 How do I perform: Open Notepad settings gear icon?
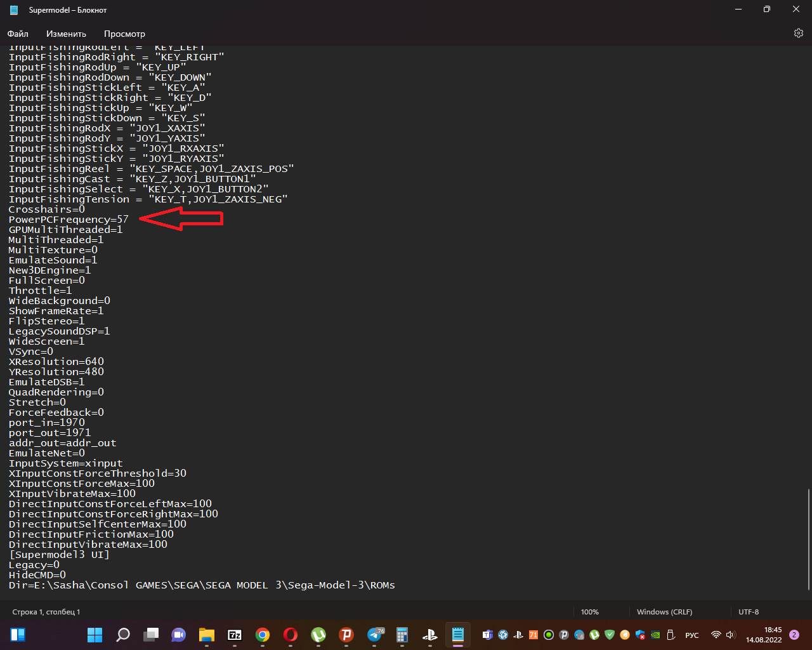(799, 33)
